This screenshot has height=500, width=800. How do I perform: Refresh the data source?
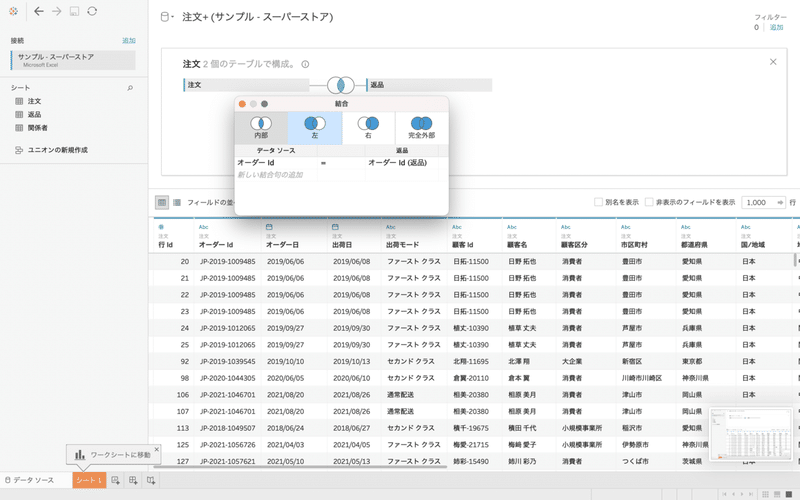click(92, 11)
